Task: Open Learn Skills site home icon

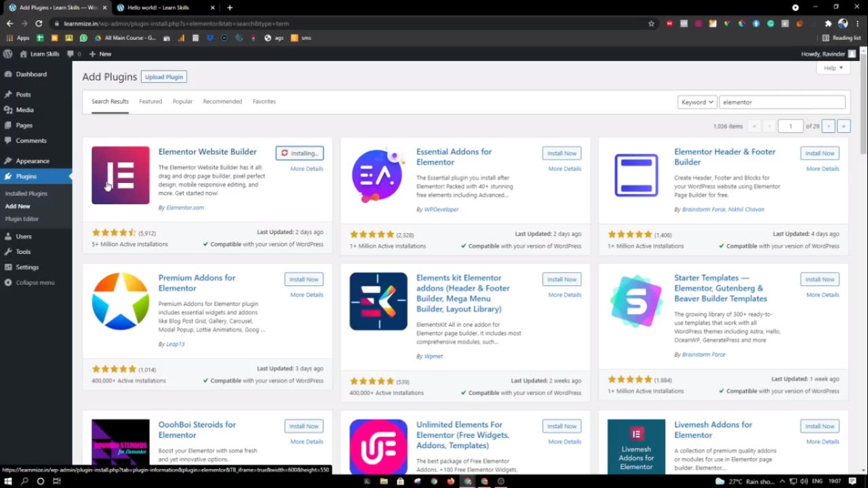Action: [x=39, y=54]
